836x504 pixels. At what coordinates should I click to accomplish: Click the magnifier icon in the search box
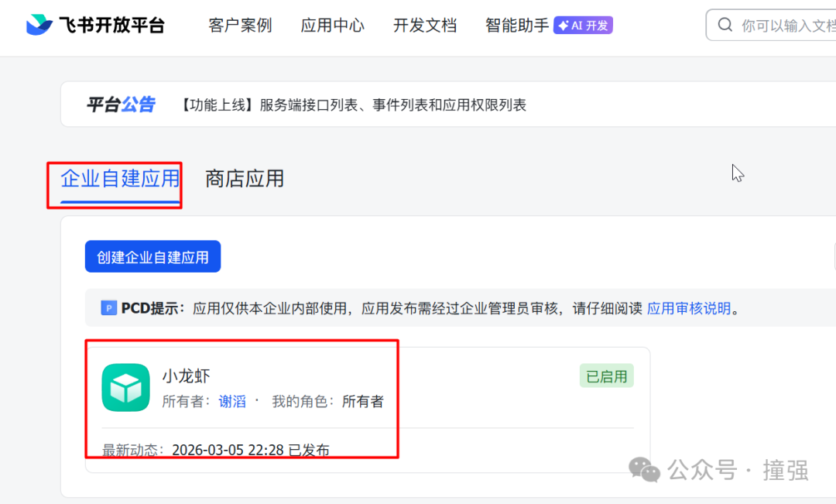(725, 24)
